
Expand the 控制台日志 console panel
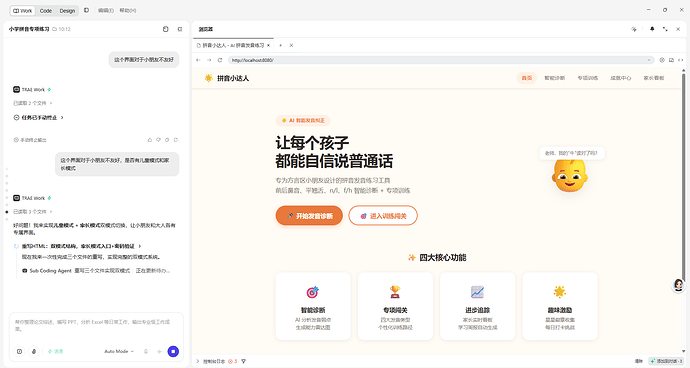tap(210, 361)
